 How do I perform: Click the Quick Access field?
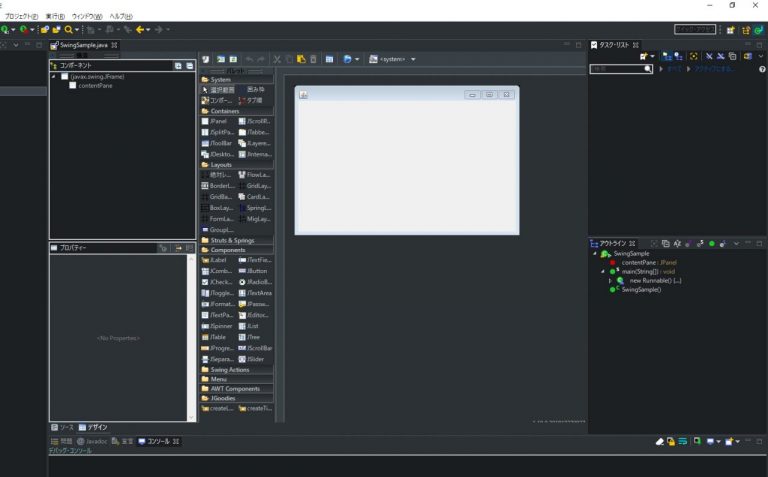(695, 29)
